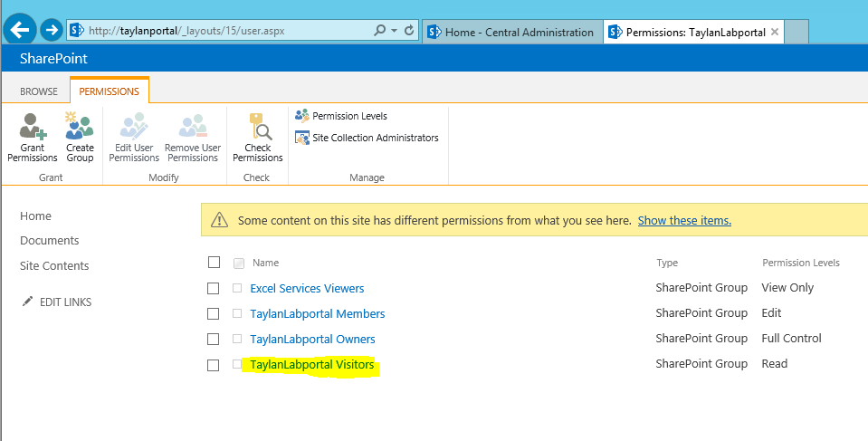Open the Excel Services Viewers group
Viewport: 868px width, 441px height.
307,289
